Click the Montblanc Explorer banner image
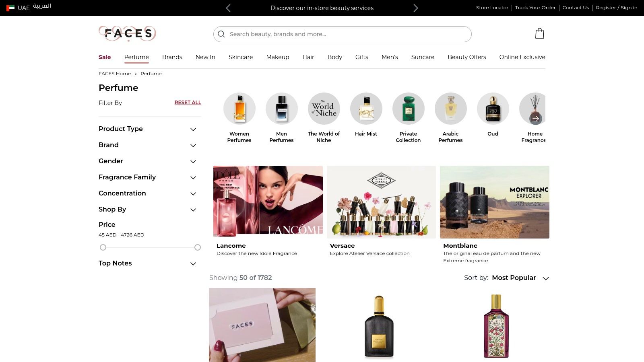Viewport: 644px width, 362px height. click(x=494, y=202)
